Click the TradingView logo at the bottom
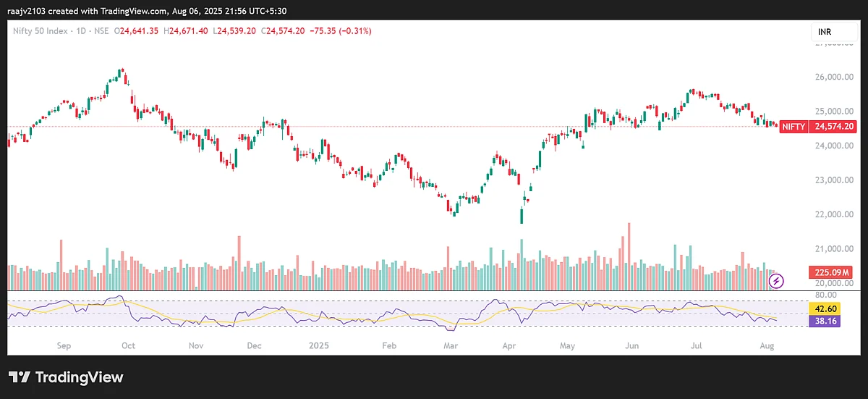 tap(66, 377)
